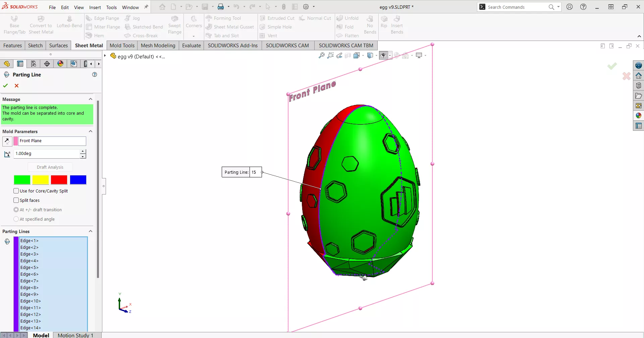Select the Zoom to Fit tool
The width and height of the screenshot is (644, 338).
[322, 55]
